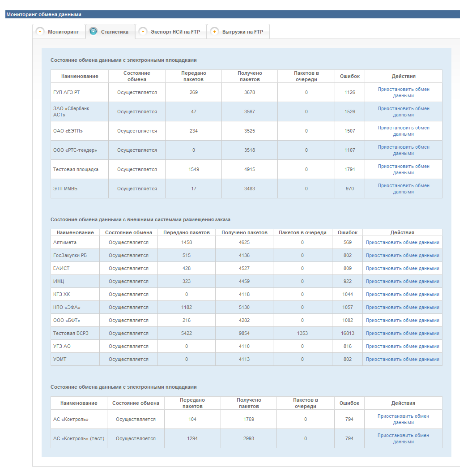Pause data exchange for УОМТ

(403, 359)
